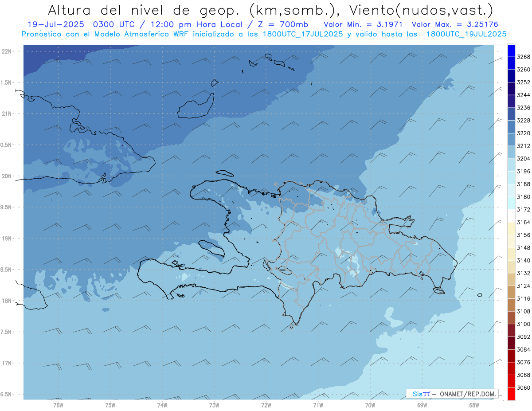Click the '3092' legend value

(x=524, y=337)
